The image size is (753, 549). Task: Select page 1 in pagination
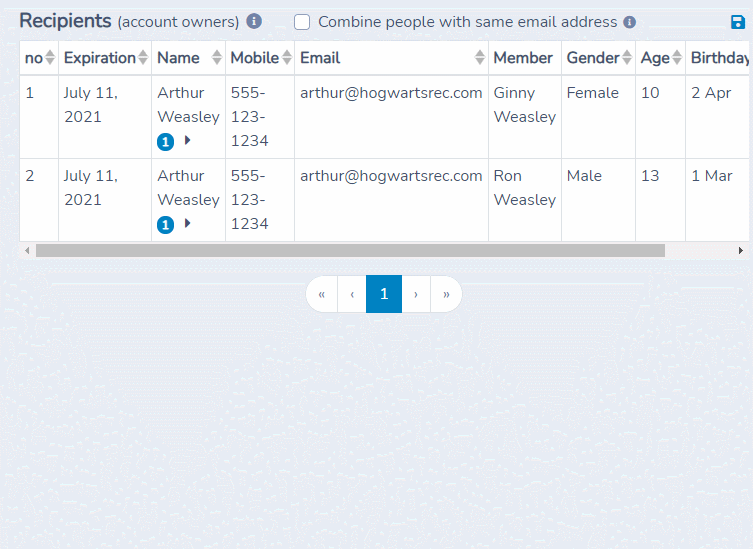coord(384,294)
